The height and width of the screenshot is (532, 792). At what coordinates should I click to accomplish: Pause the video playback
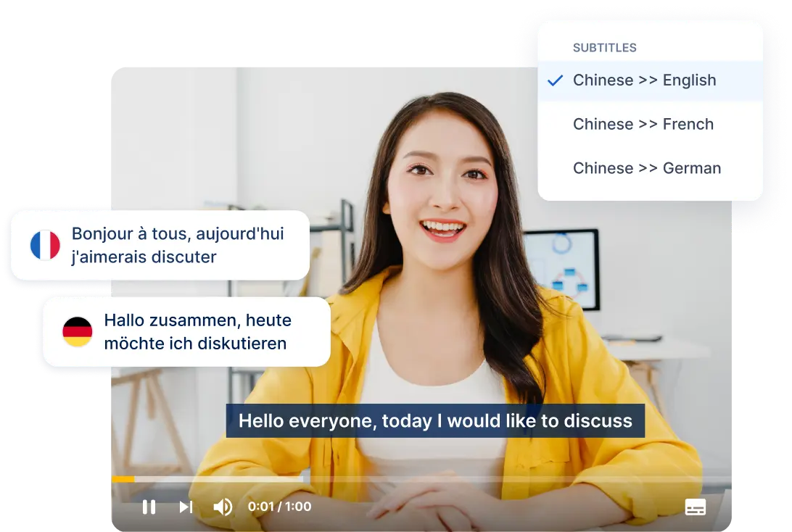pos(149,507)
